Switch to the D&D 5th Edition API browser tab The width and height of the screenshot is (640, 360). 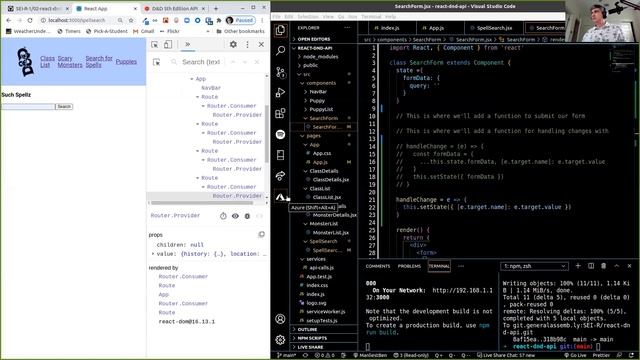tap(174, 8)
